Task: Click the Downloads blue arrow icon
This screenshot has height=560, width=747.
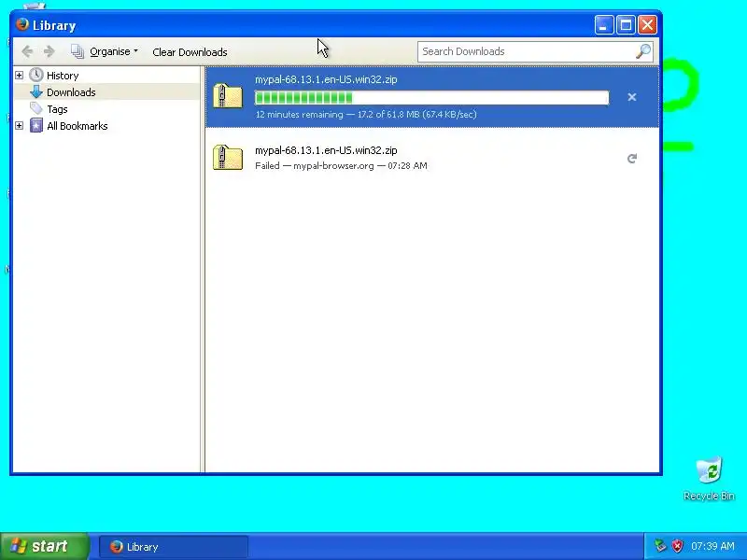Action: pyautogui.click(x=36, y=91)
